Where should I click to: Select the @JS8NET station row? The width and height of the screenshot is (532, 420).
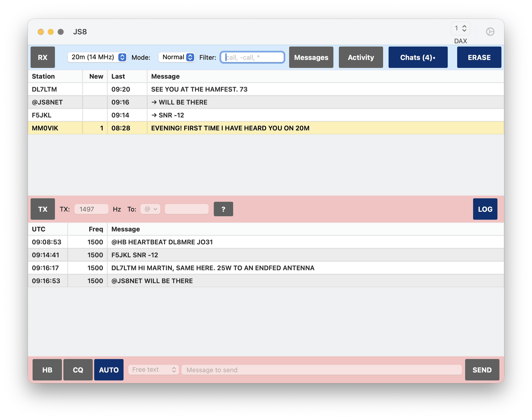[266, 102]
